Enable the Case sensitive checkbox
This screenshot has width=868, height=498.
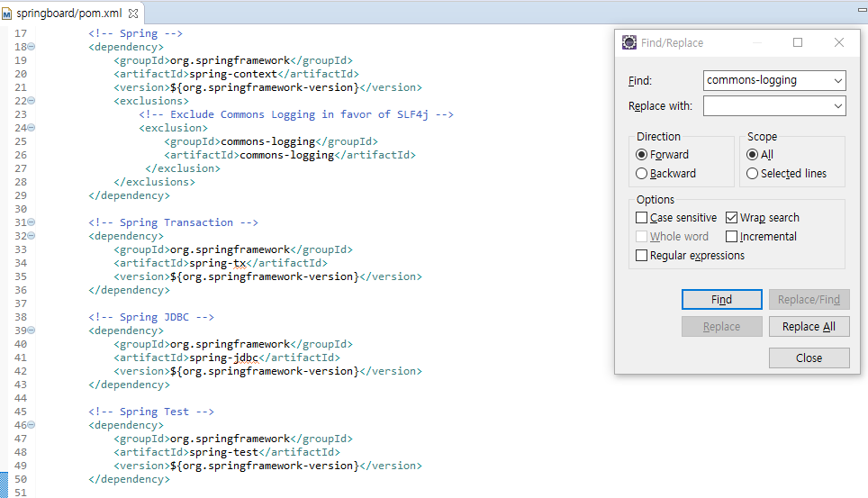pos(642,218)
